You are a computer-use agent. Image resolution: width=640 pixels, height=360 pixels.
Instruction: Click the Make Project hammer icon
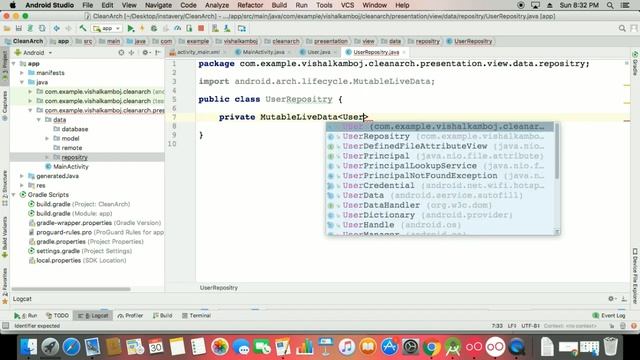click(x=83, y=29)
